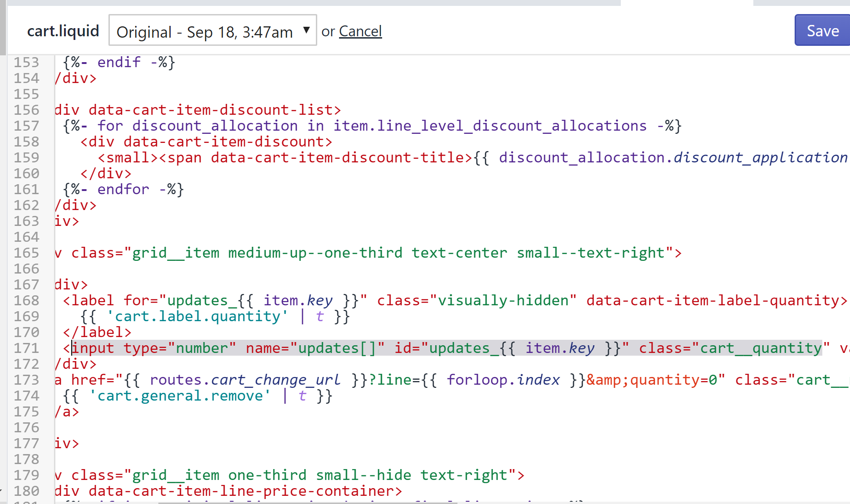Click 'data-cart-item-discount-title' span on line 159

click(338, 157)
